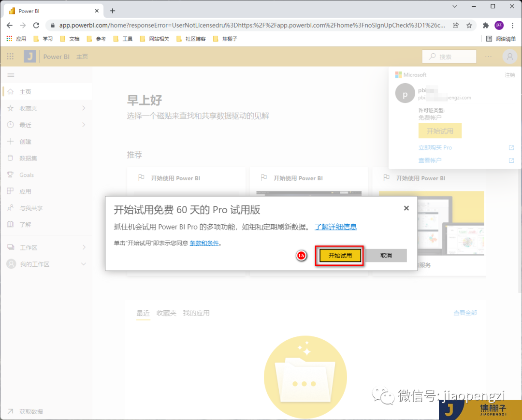Open the extensions puzzle icon
522x420 pixels.
tap(486, 25)
